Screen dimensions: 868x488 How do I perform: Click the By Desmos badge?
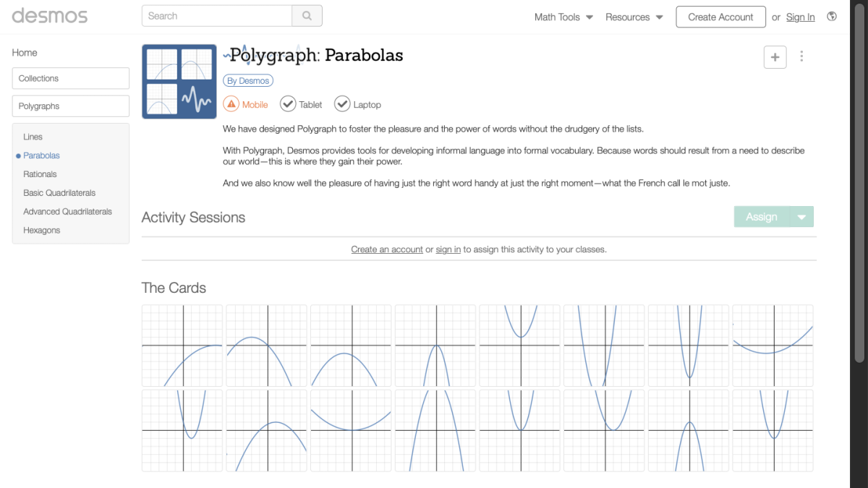(247, 80)
